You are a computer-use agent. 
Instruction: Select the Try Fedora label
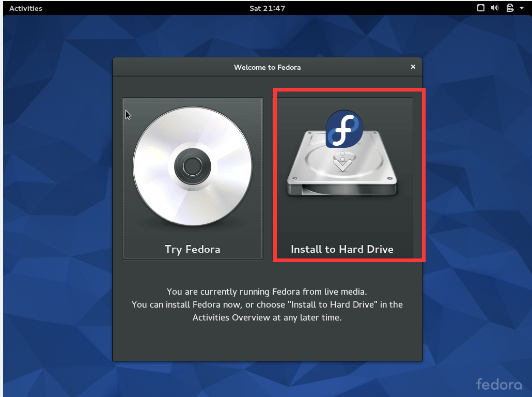(192, 249)
